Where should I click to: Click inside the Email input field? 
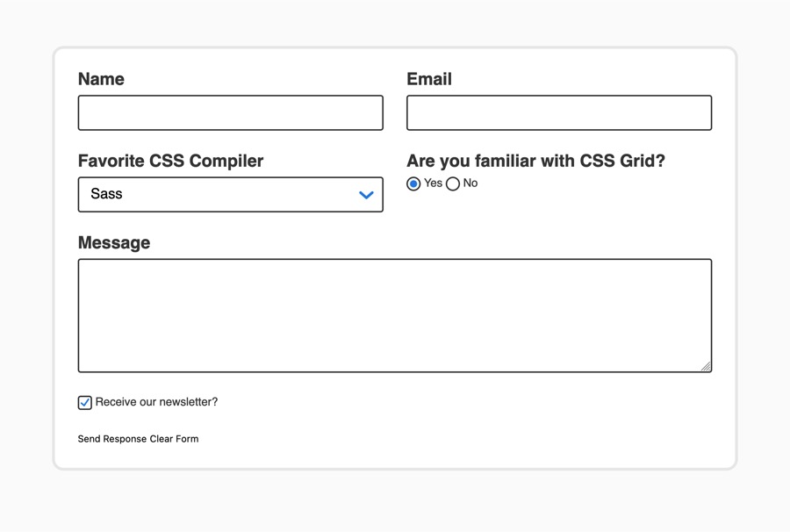[558, 112]
